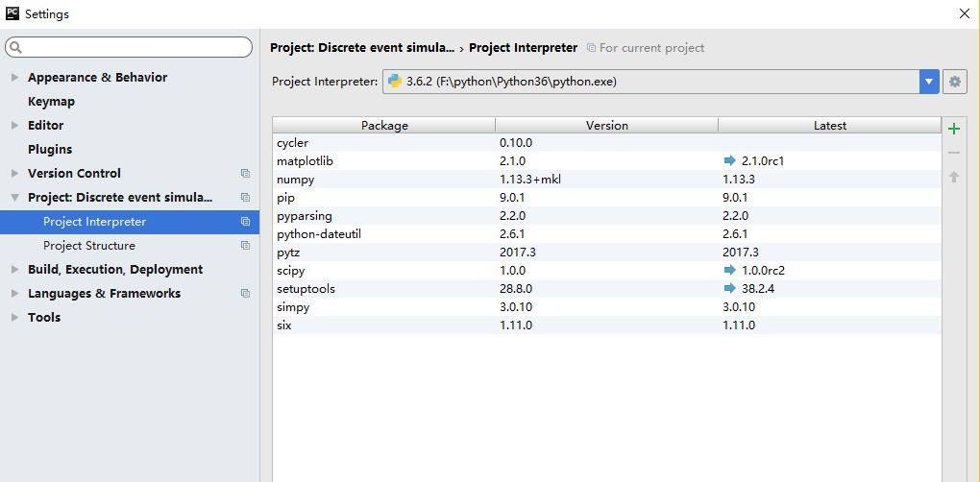Select Project Interpreter tree item
The image size is (980, 482).
coord(130,222)
